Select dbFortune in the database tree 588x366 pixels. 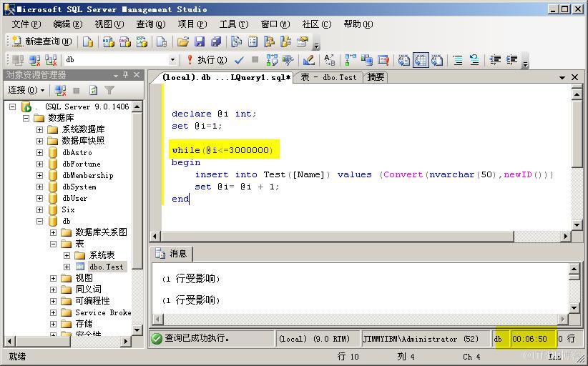[x=82, y=164]
